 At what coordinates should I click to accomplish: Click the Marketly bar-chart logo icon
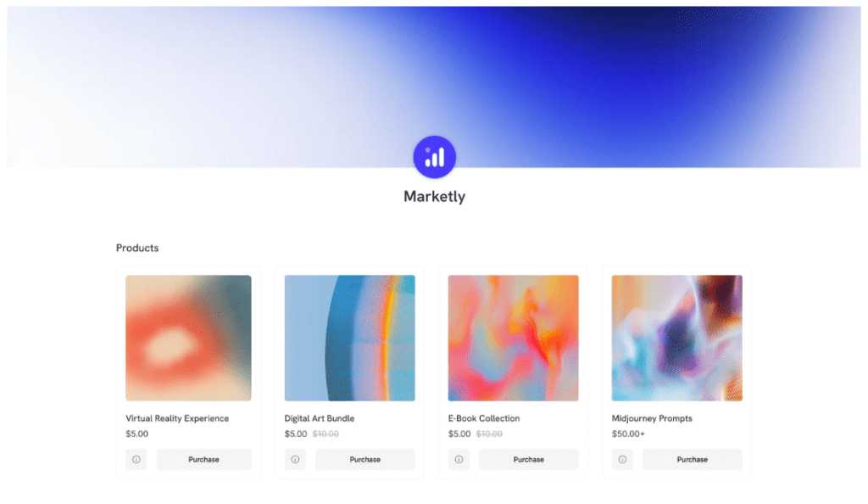pos(435,157)
